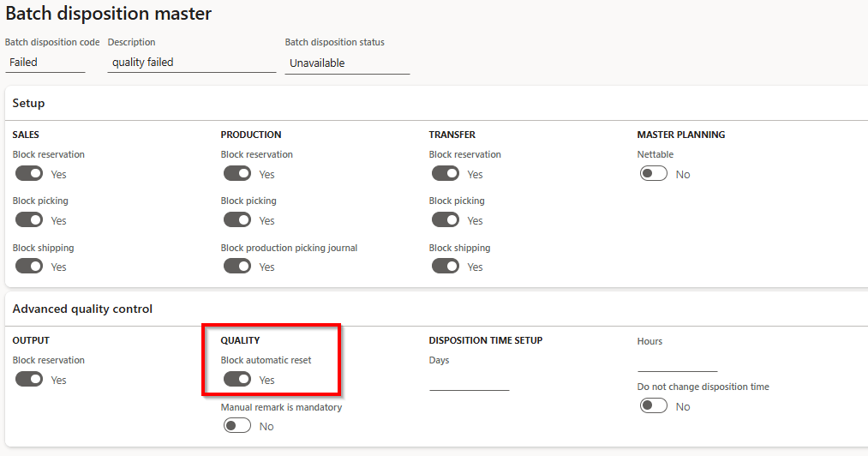Enable Manual remark is mandatory
The height and width of the screenshot is (456, 868).
(237, 426)
